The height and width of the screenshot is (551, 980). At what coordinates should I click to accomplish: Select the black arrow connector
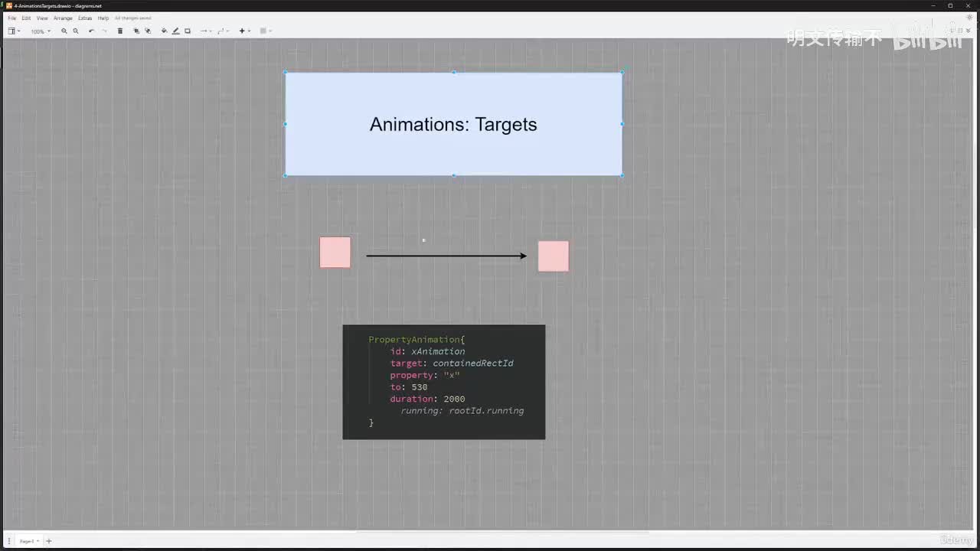point(446,256)
